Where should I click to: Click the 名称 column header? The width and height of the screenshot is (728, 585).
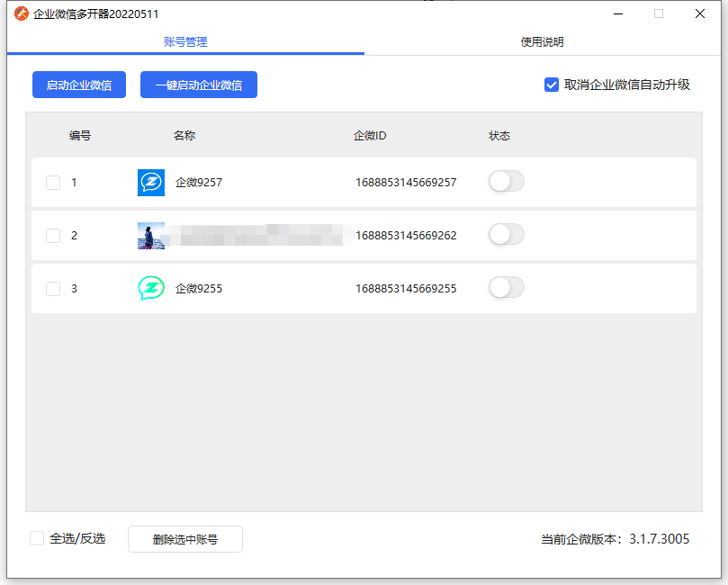point(184,136)
